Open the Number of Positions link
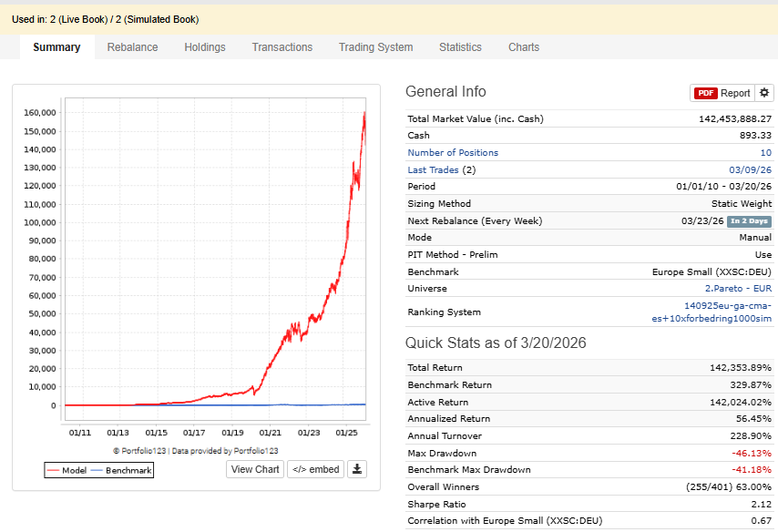778x532 pixels. [453, 153]
